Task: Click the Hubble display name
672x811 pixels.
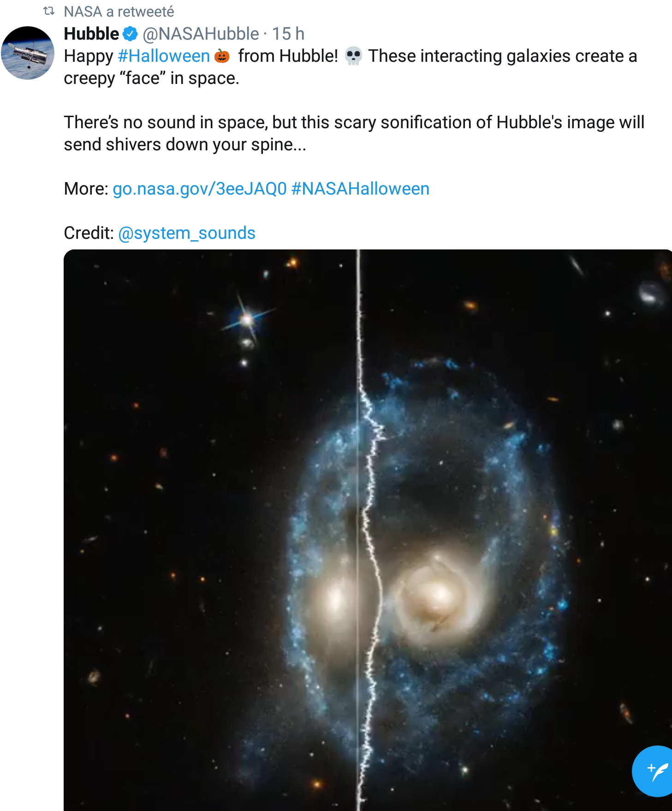Action: click(x=91, y=34)
